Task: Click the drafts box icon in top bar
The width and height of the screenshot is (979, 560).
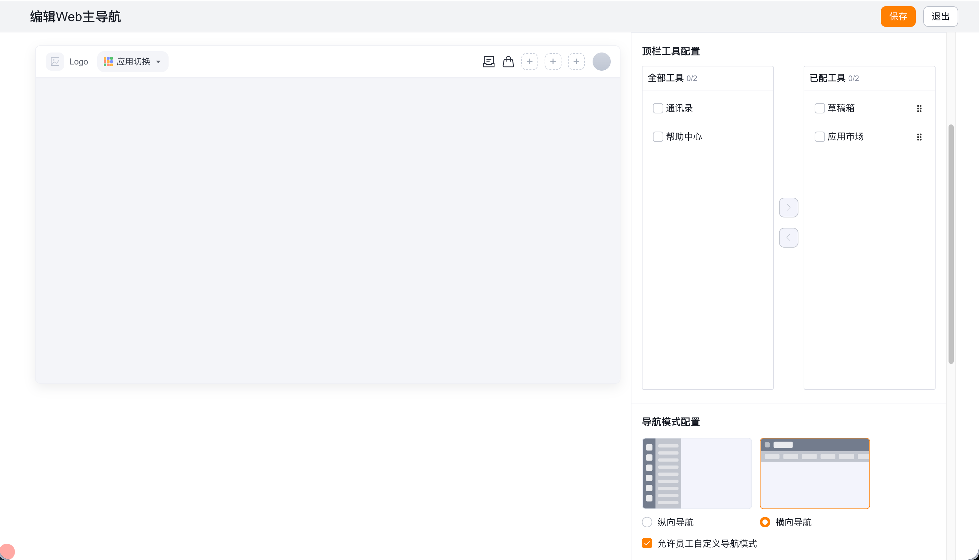Action: pos(489,62)
